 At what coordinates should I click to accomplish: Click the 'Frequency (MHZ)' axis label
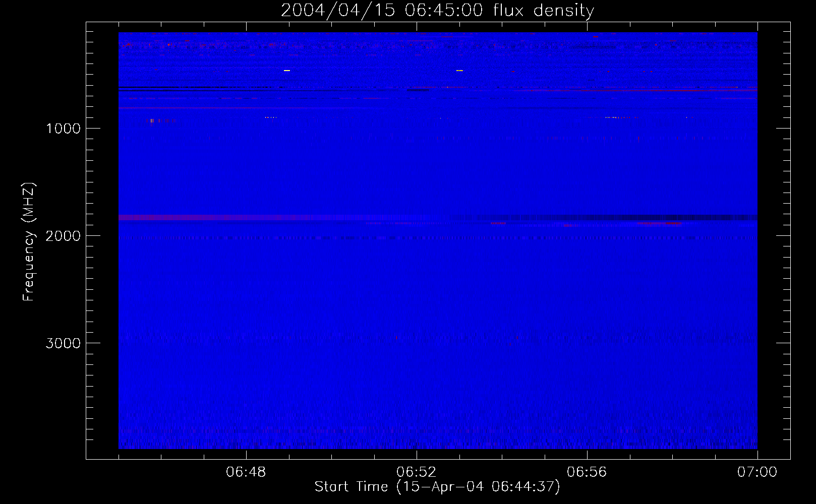pyautogui.click(x=29, y=242)
